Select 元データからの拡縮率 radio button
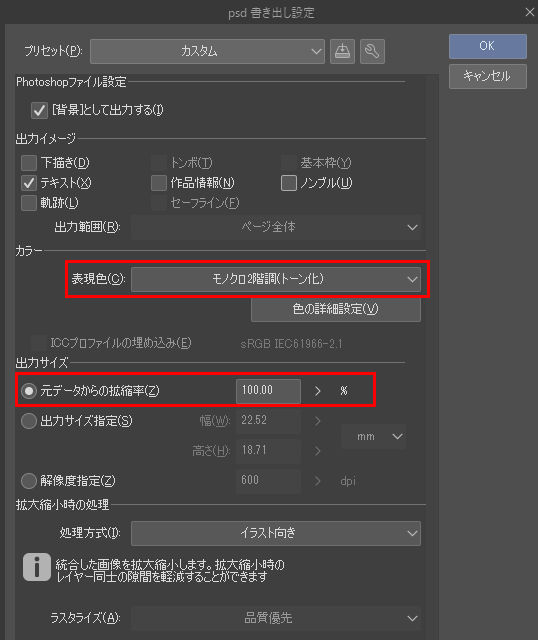This screenshot has width=538, height=640. tap(29, 391)
